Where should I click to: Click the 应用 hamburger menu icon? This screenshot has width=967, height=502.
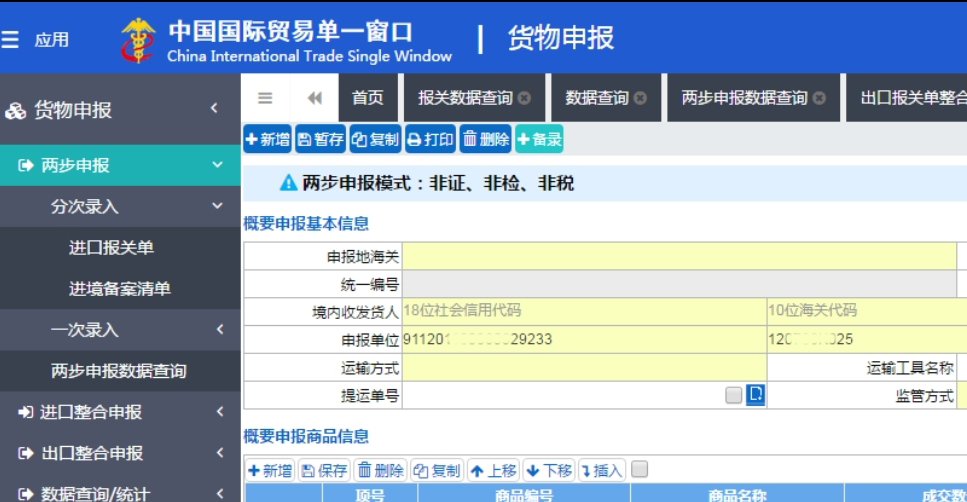pyautogui.click(x=11, y=40)
